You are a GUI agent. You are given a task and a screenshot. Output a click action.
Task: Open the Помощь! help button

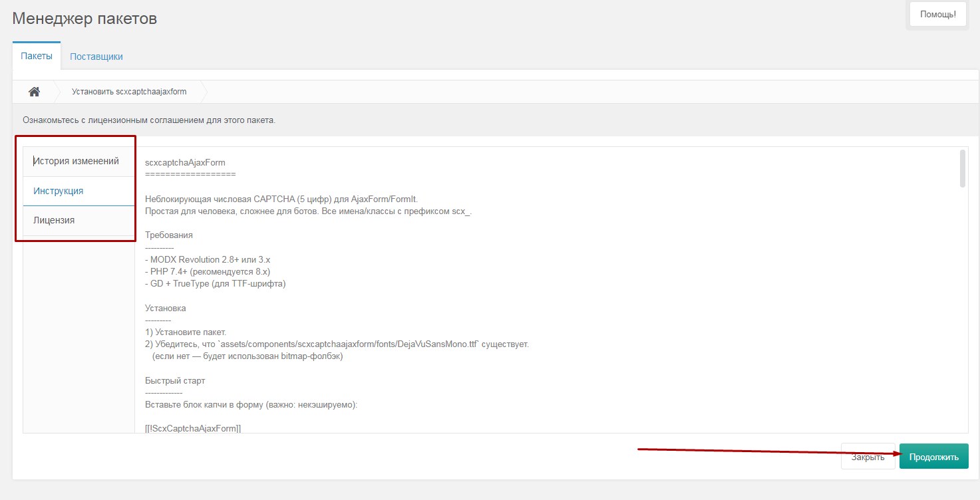coord(937,14)
